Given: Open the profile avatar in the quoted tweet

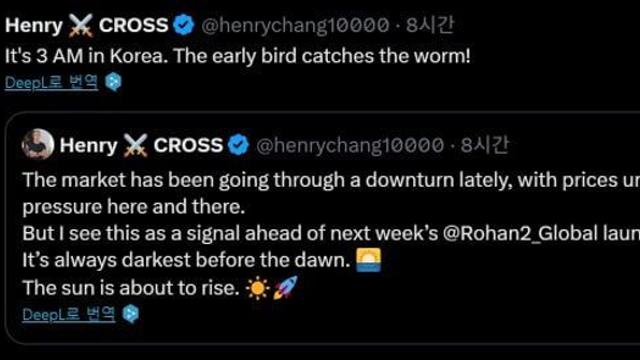Looking at the screenshot, I should pyautogui.click(x=38, y=144).
